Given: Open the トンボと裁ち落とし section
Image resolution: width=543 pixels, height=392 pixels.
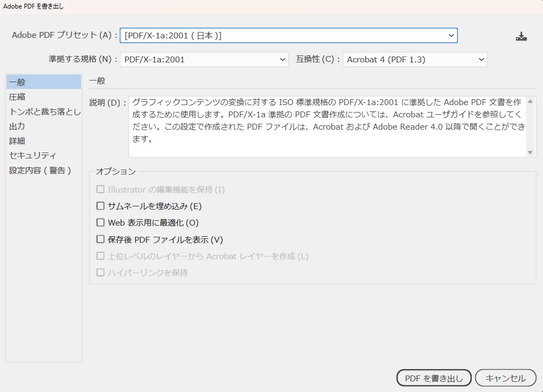Looking at the screenshot, I should pyautogui.click(x=44, y=111).
